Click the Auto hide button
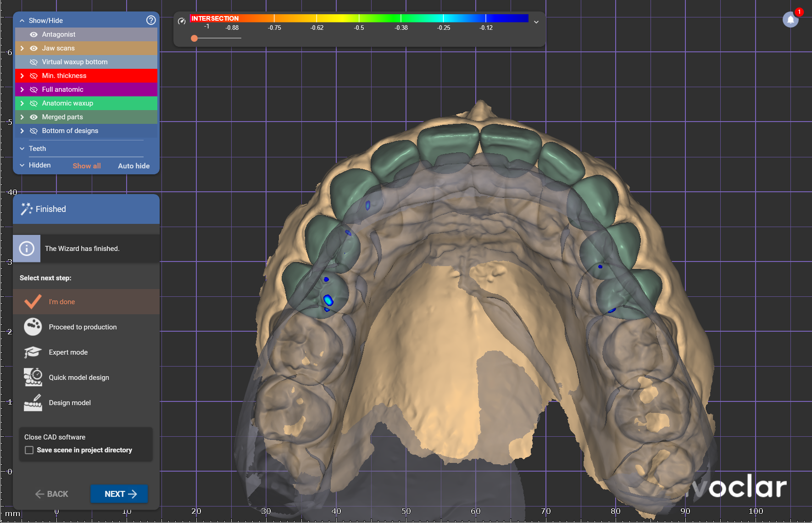The height and width of the screenshot is (523, 812). [134, 166]
